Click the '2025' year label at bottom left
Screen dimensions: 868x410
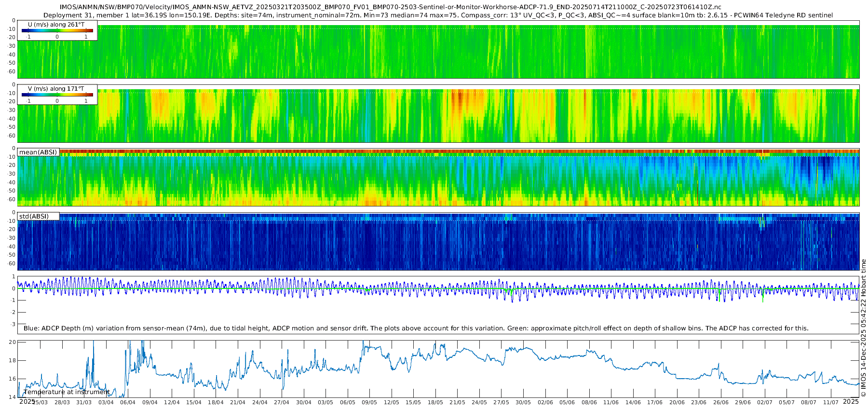27,401
